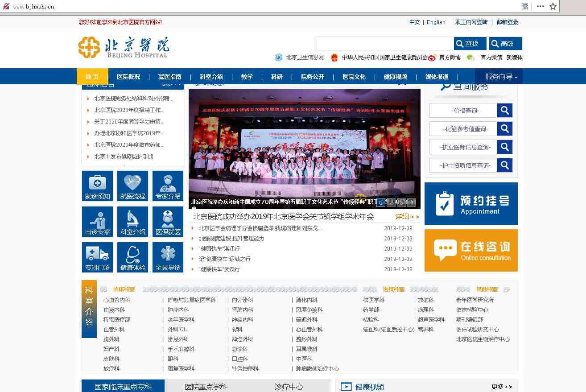Click the 专科门诊 ambulance icon tile
The image size is (586, 392).
tap(97, 257)
